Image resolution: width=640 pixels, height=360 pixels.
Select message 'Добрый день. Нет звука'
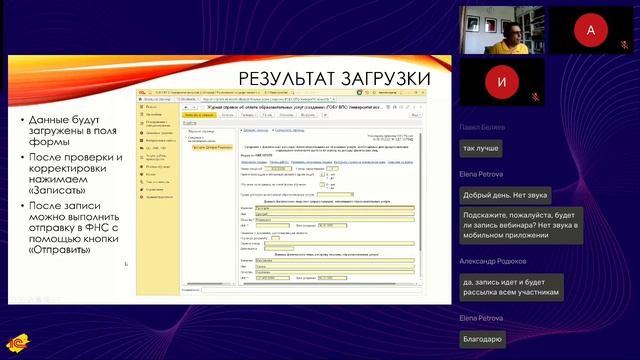(505, 195)
